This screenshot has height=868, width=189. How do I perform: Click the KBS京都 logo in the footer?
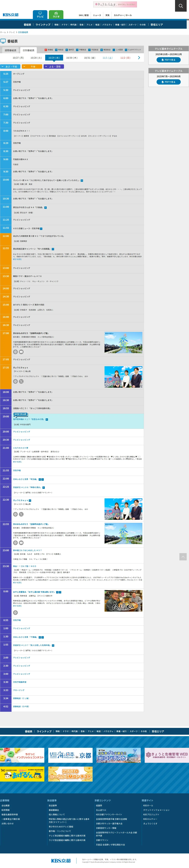click(x=61, y=861)
